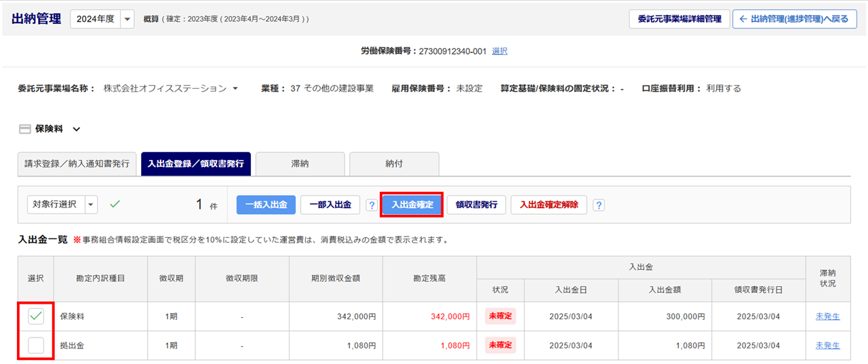Open 未発生 link in 保険料 row
The image size is (868, 364).
point(827,317)
